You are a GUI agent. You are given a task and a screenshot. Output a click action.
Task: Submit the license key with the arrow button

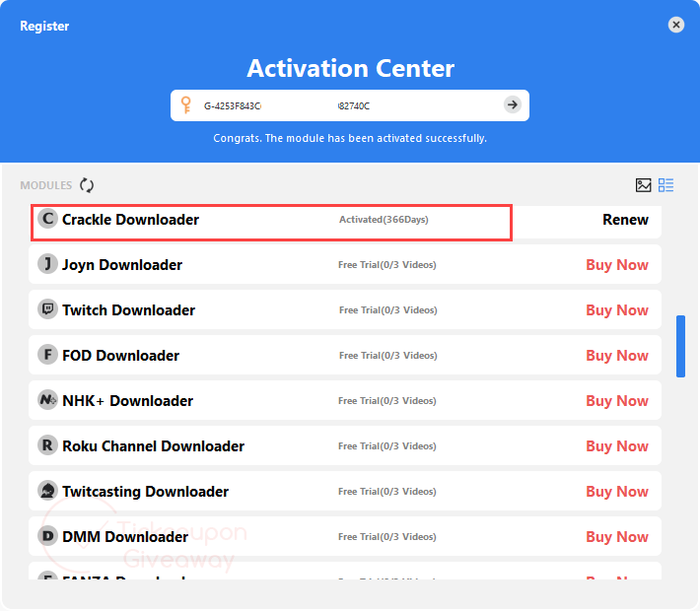coord(513,104)
